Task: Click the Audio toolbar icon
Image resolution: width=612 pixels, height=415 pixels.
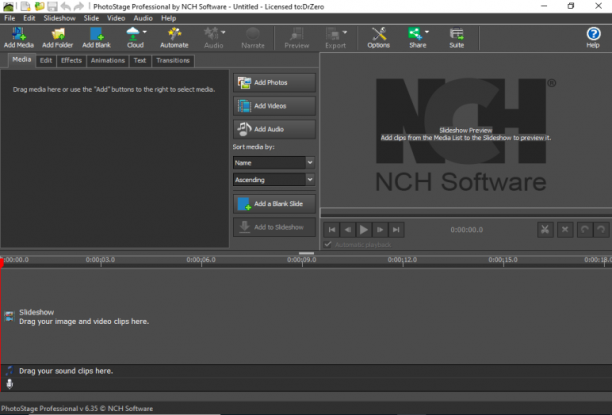Action: (213, 38)
